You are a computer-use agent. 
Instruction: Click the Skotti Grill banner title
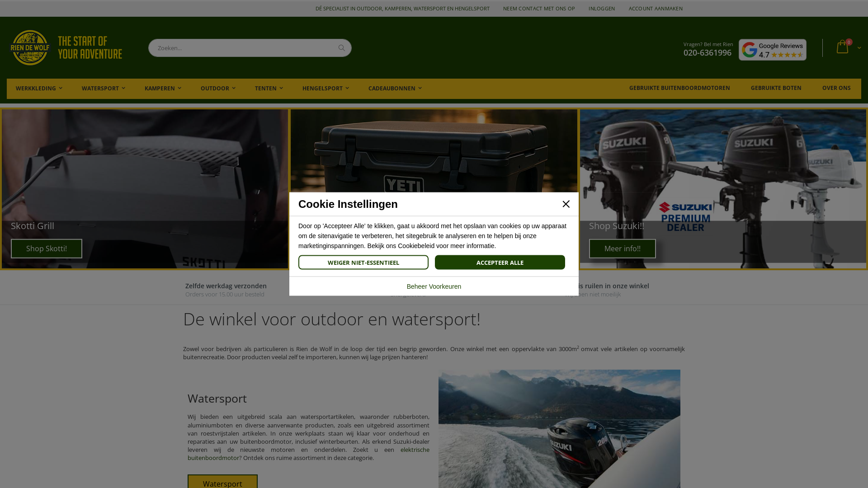(33, 226)
